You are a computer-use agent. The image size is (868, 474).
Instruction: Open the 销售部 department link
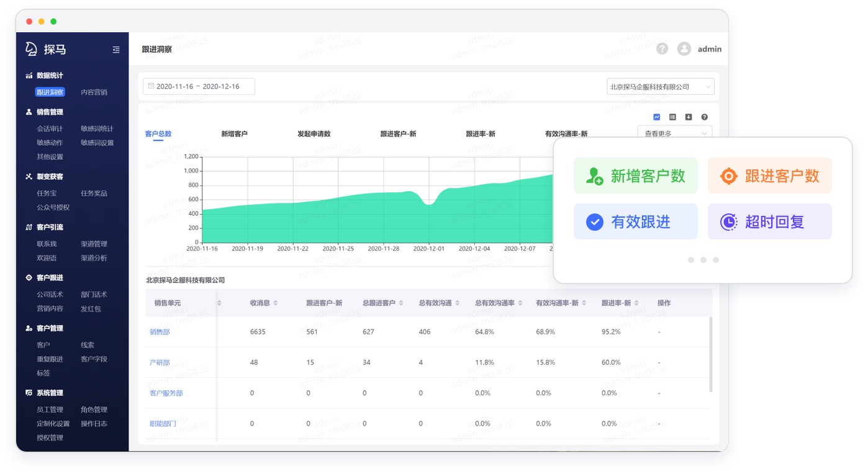(x=160, y=332)
